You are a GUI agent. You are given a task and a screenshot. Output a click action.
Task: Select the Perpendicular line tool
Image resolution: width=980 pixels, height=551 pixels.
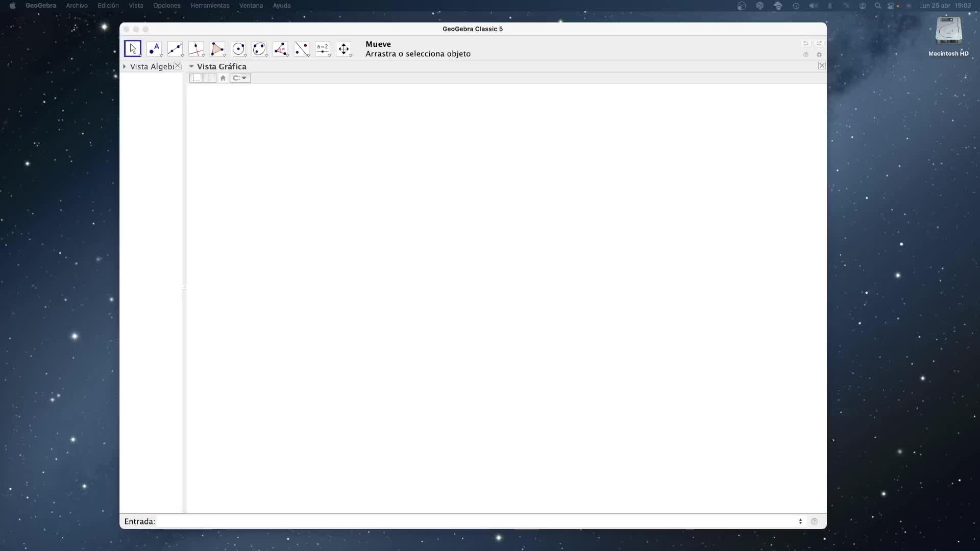(196, 49)
